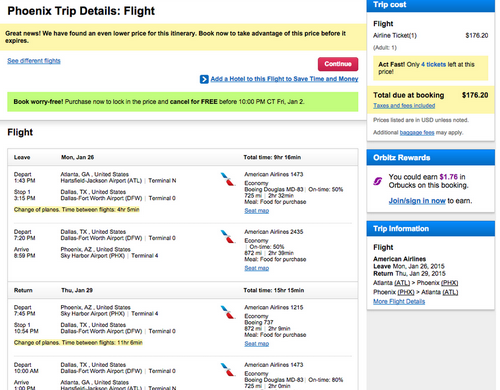Viewport: 500px width, 390px height.
Task: Click the Orbitz Rewards panel header
Action: [x=431, y=158]
